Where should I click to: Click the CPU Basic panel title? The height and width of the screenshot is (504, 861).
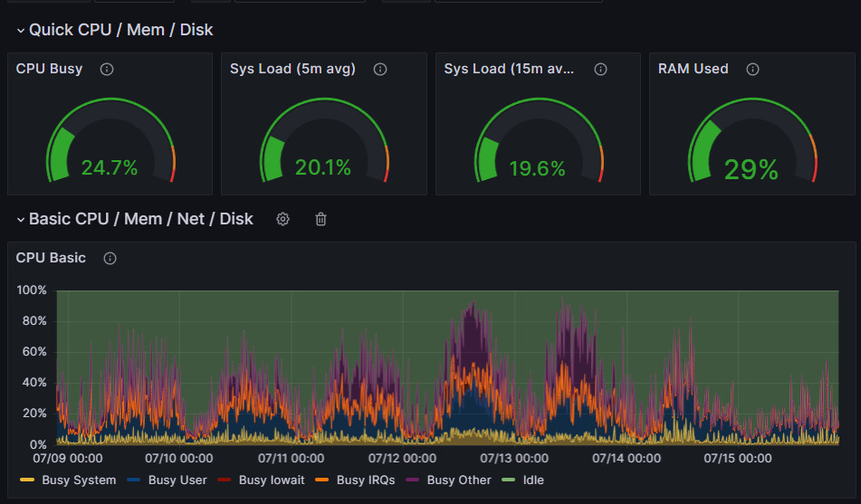coord(51,258)
